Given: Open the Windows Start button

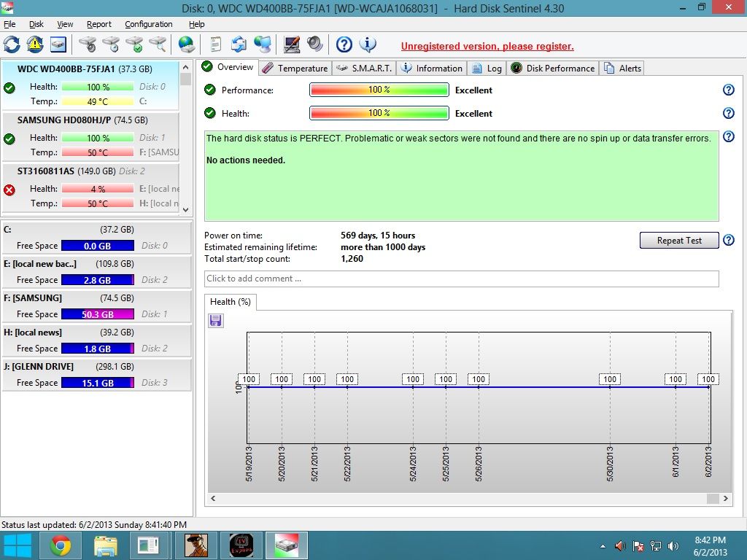Looking at the screenshot, I should pos(18,545).
